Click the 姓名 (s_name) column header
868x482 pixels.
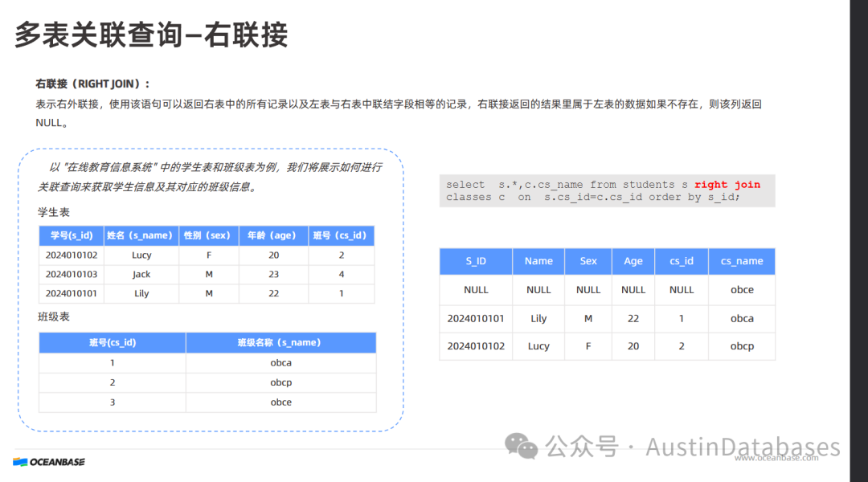(x=141, y=235)
